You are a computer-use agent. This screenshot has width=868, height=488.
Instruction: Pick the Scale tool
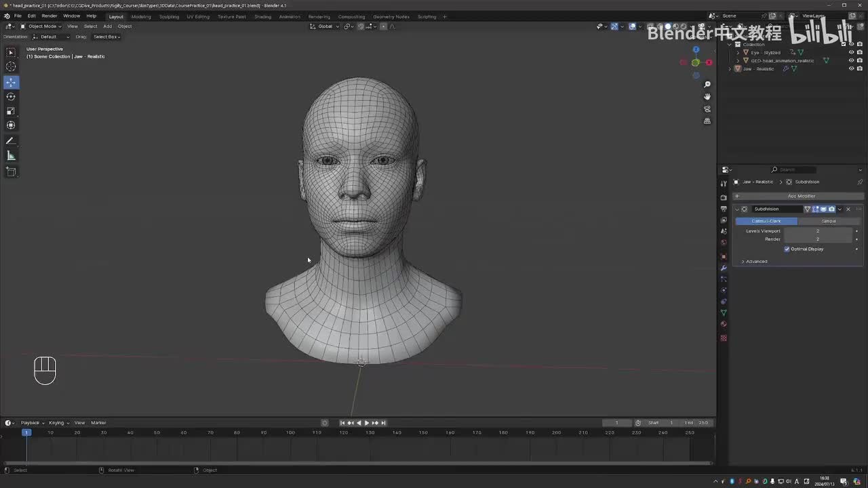(11, 110)
